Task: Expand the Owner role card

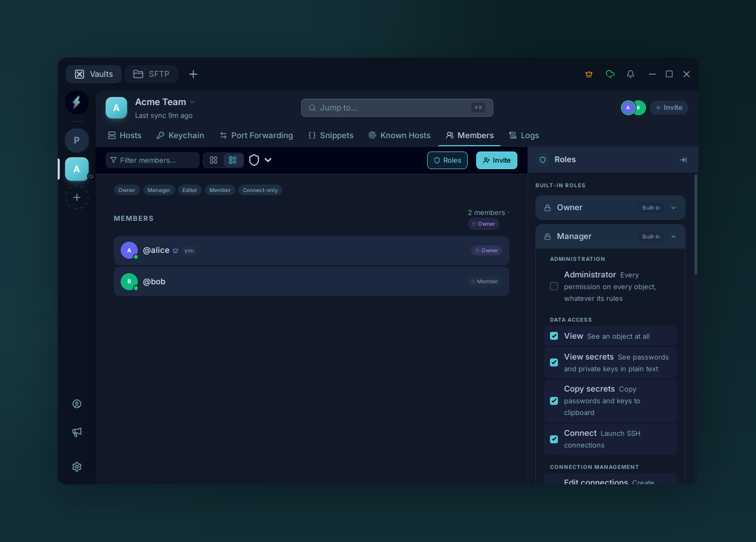Action: (x=674, y=208)
